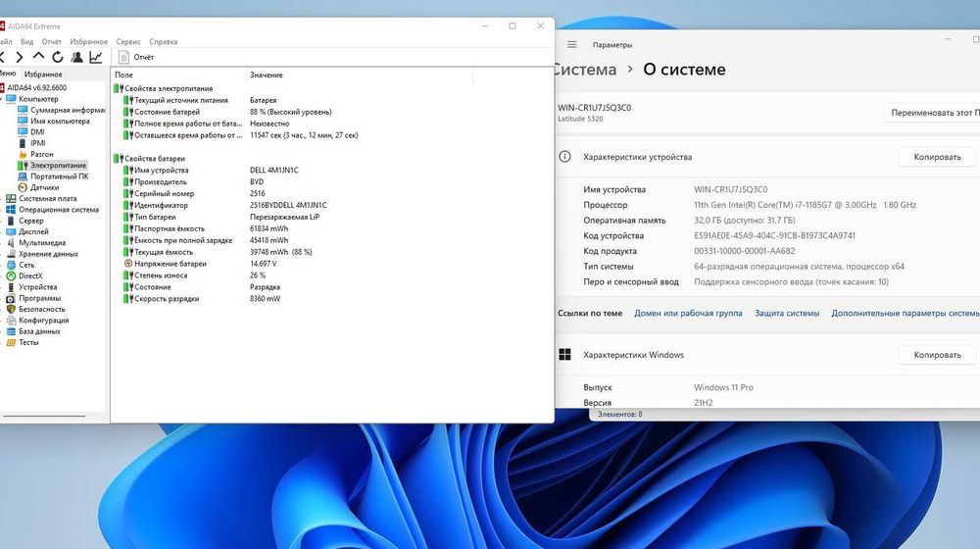
Task: Copy Windows specs with Копировать button
Action: coord(937,355)
